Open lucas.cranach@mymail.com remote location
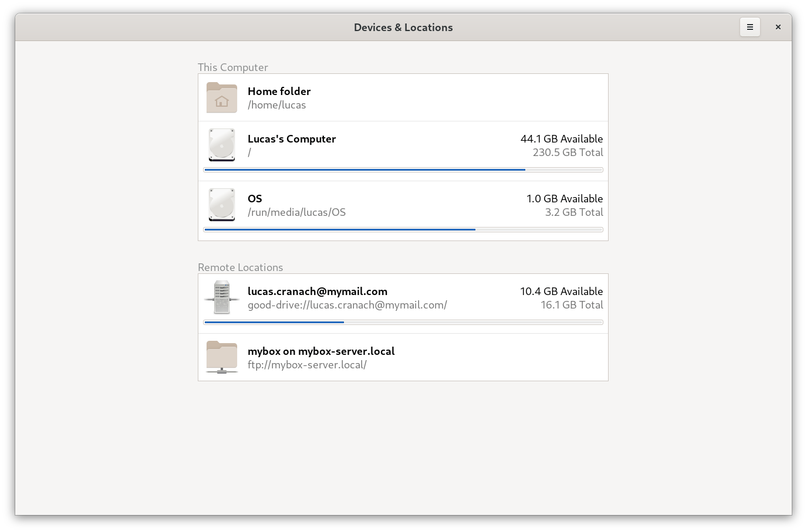Viewport: 807px width, 532px height. click(318, 292)
